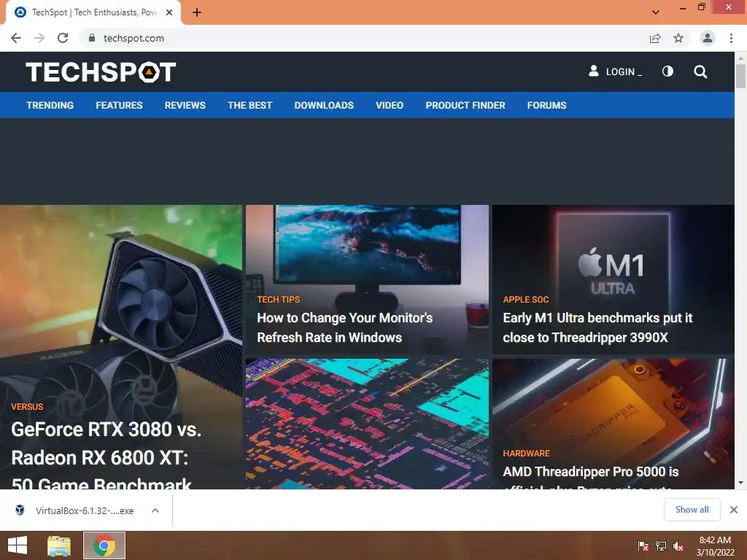This screenshot has width=747, height=560.
Task: Open the FEATURES section
Action: 119,105
